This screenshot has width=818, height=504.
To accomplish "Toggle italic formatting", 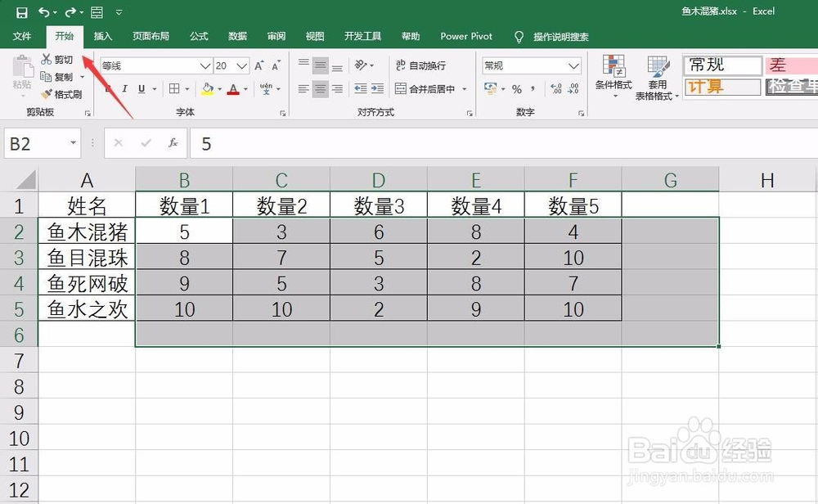I will click(124, 88).
